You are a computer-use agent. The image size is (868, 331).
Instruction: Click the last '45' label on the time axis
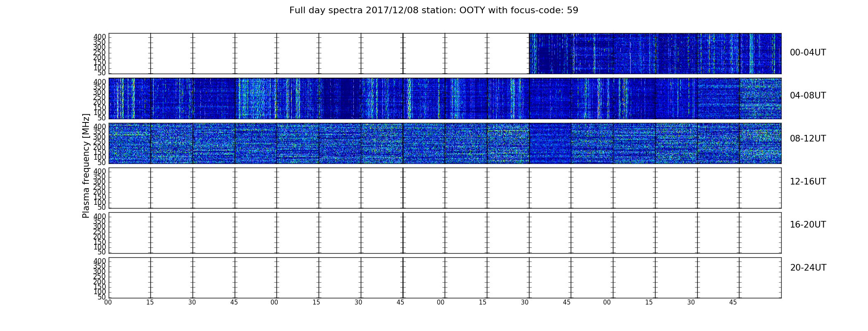733,302
